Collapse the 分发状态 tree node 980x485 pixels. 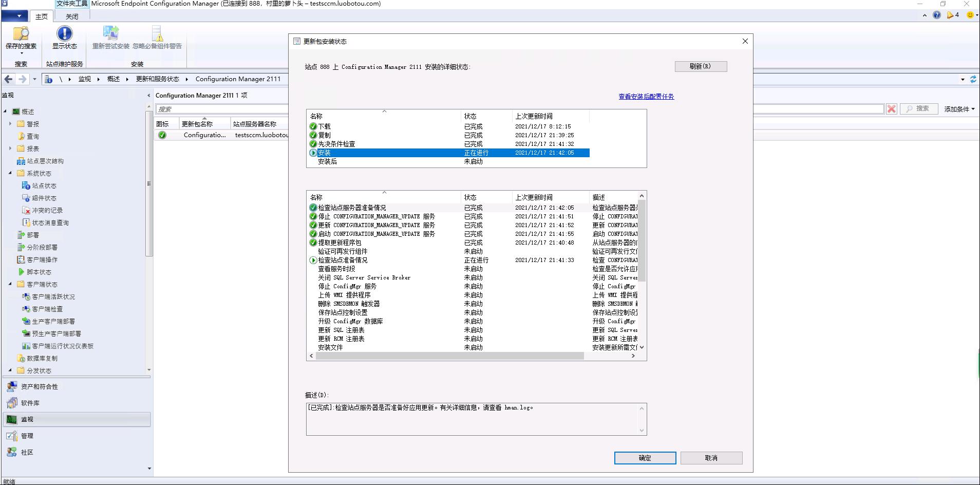coord(10,370)
